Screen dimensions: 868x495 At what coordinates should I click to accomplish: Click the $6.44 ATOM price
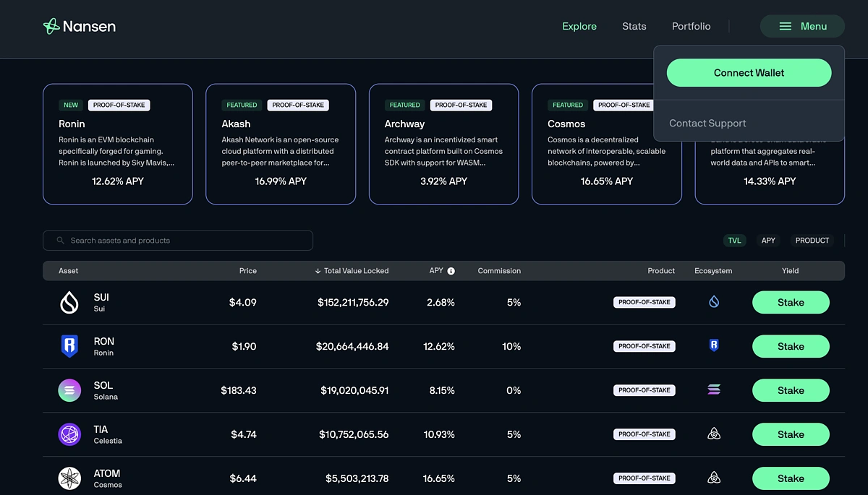[243, 478]
